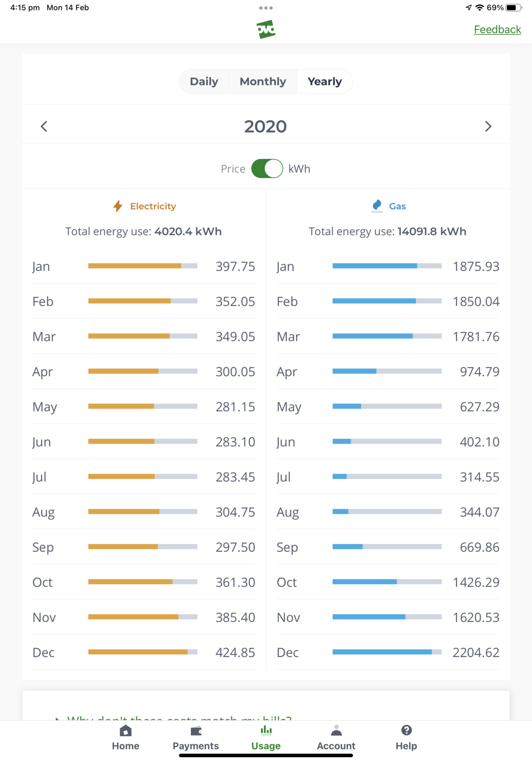Viewport: 532px width, 762px height.
Task: Go to previous year with left chevron
Action: point(44,126)
